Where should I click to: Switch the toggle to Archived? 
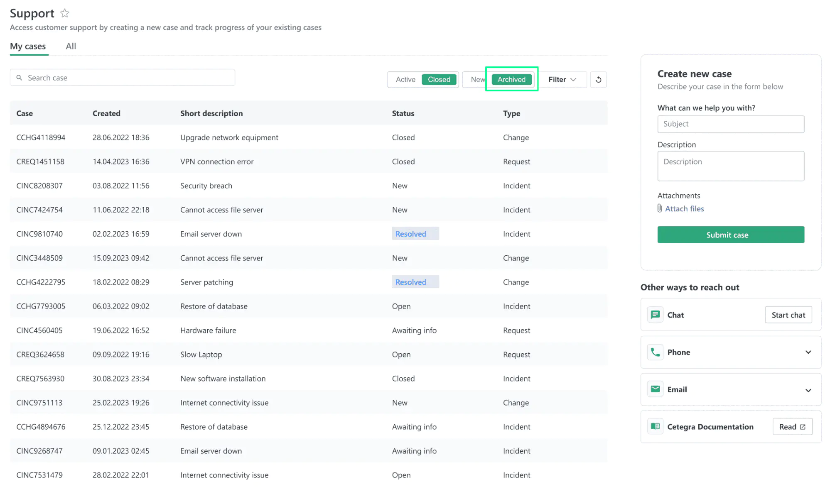tap(511, 79)
